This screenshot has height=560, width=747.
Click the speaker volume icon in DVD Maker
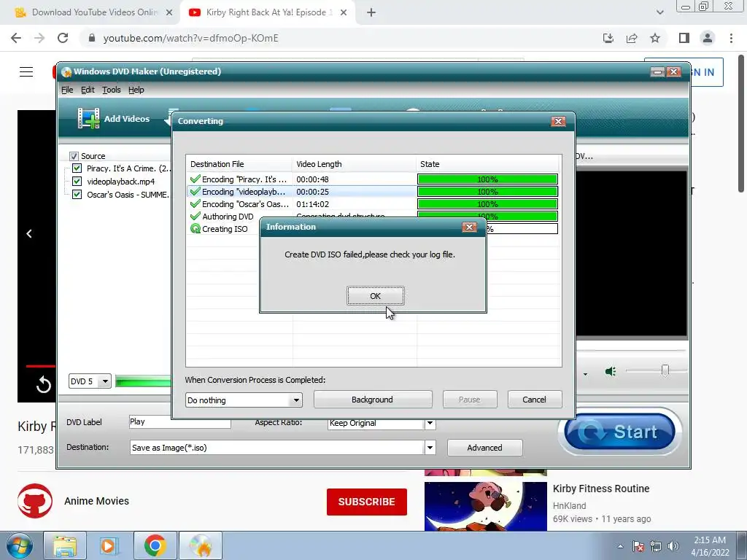pyautogui.click(x=611, y=371)
